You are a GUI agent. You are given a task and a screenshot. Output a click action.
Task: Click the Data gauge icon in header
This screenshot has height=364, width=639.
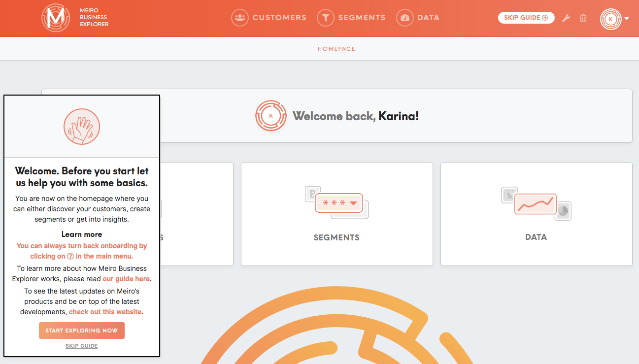pyautogui.click(x=405, y=18)
